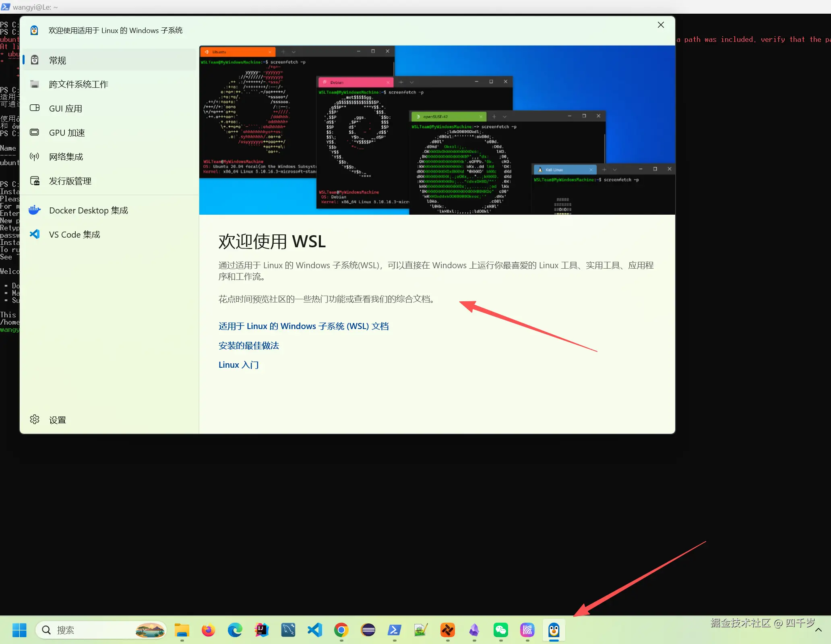The height and width of the screenshot is (644, 831).
Task: Close the WSL welcome window
Action: point(661,25)
